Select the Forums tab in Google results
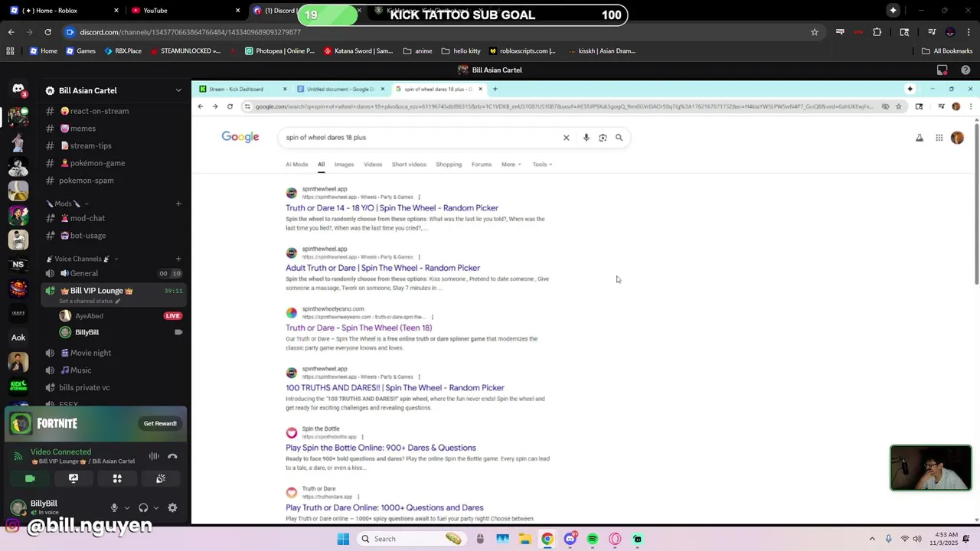Image resolution: width=980 pixels, height=551 pixels. click(x=482, y=165)
